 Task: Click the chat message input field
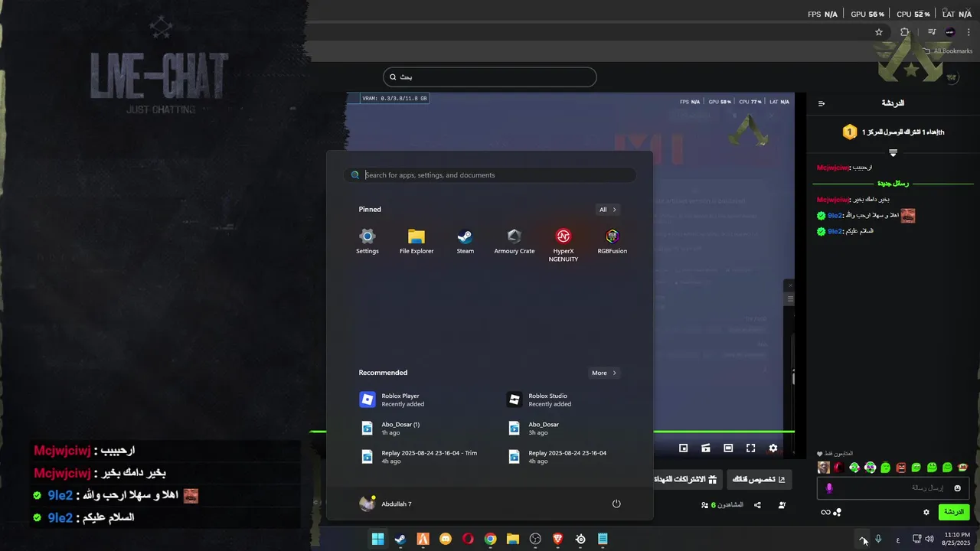[x=893, y=488]
